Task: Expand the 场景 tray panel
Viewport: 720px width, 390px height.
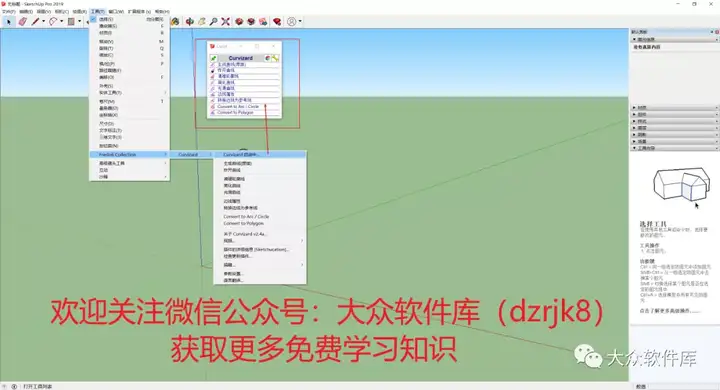Action: coord(675,141)
